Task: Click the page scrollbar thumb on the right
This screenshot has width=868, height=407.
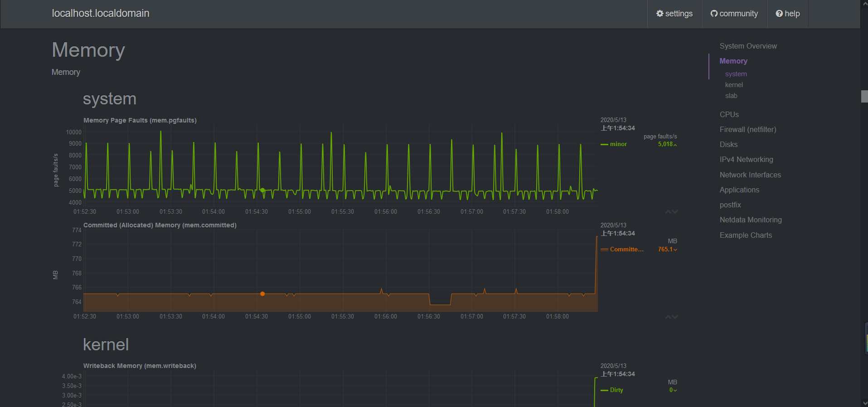Action: [864, 97]
